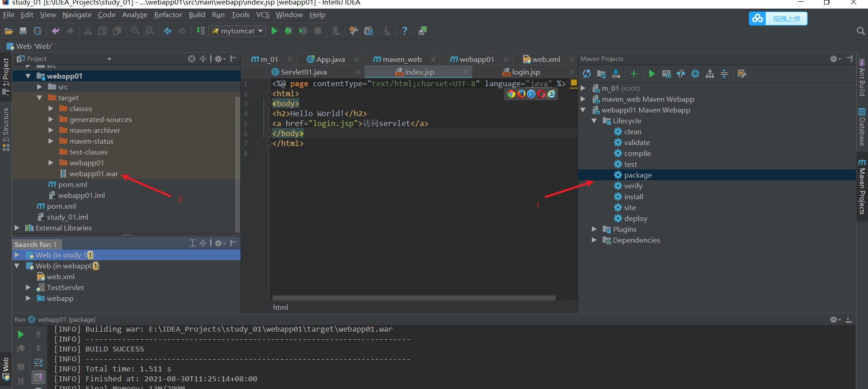868x389 pixels.
Task: Click the Ant Build side panel button
Action: [x=862, y=78]
